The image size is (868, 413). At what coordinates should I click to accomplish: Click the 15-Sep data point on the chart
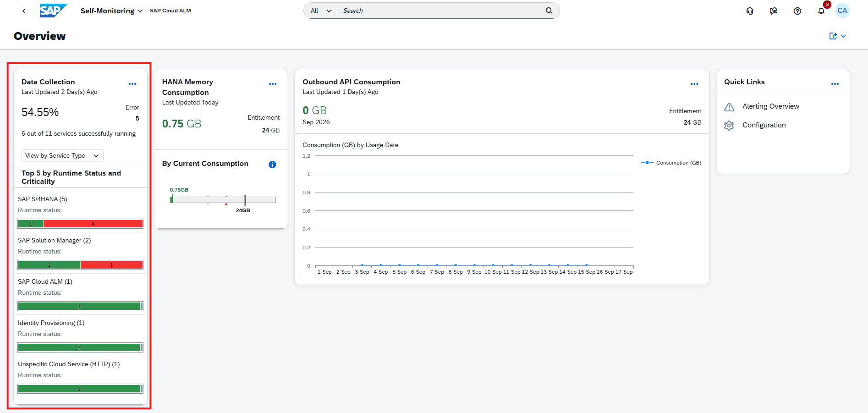pos(587,265)
